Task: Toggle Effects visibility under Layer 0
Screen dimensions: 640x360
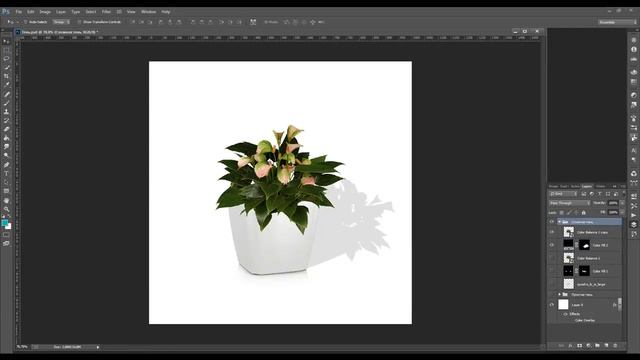Action: [565, 314]
